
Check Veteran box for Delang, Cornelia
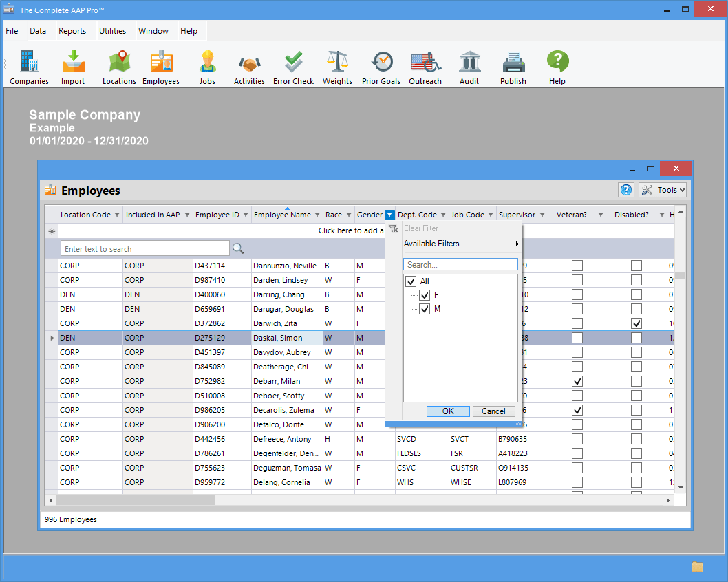coord(577,482)
